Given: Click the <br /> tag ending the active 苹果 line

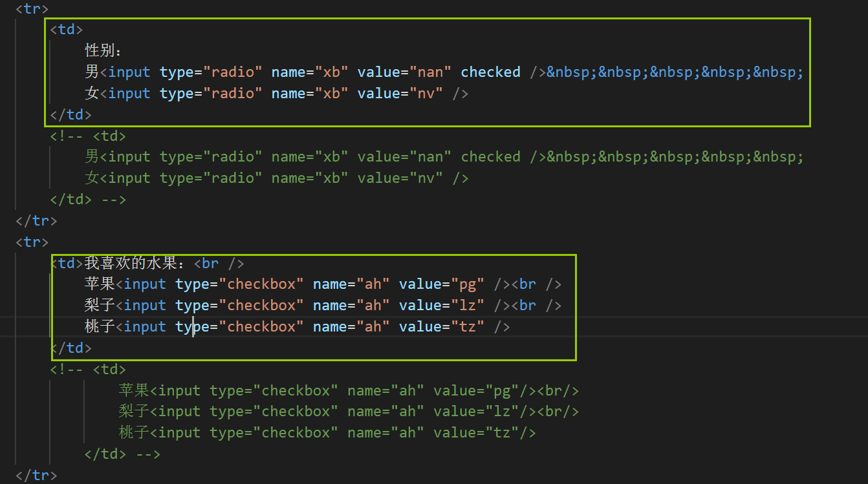Looking at the screenshot, I should tap(536, 284).
